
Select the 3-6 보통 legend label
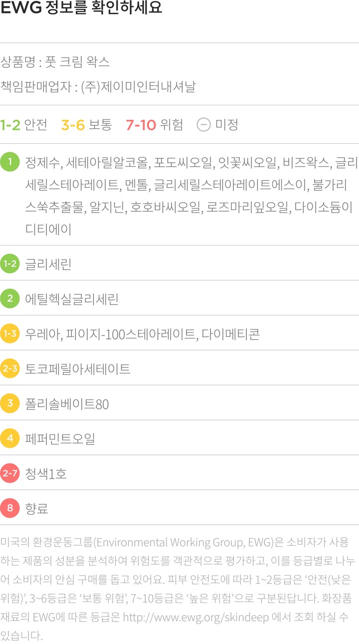pyautogui.click(x=86, y=124)
